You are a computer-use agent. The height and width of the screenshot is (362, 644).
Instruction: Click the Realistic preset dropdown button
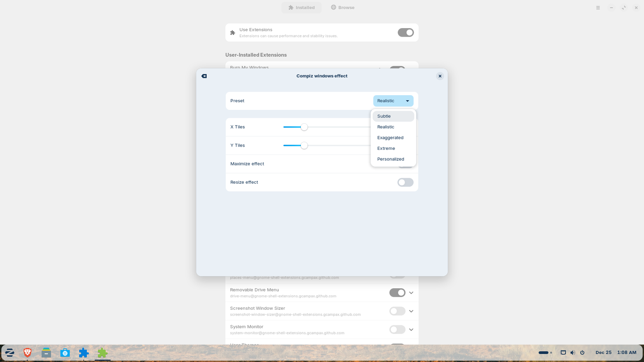393,101
